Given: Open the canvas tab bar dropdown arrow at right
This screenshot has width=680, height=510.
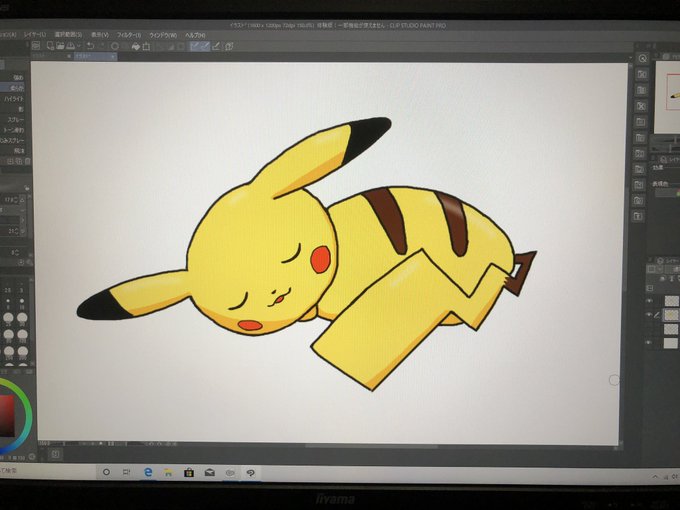Looking at the screenshot, I should click(x=630, y=57).
